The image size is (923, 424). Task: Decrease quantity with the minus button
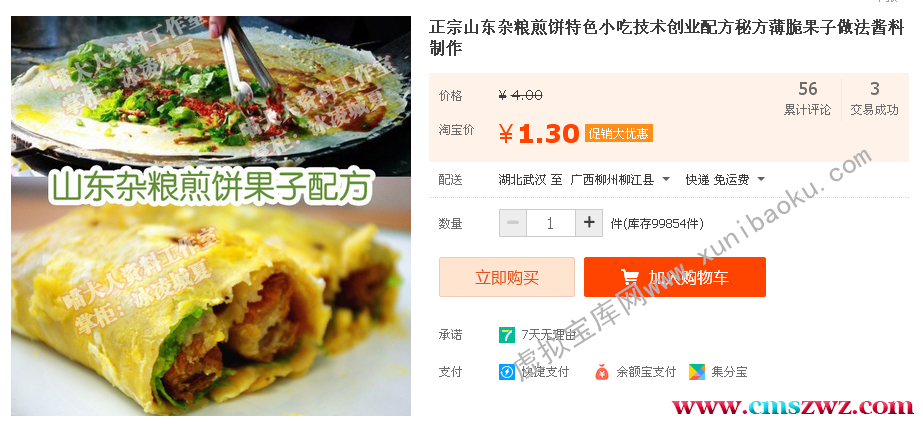click(513, 223)
